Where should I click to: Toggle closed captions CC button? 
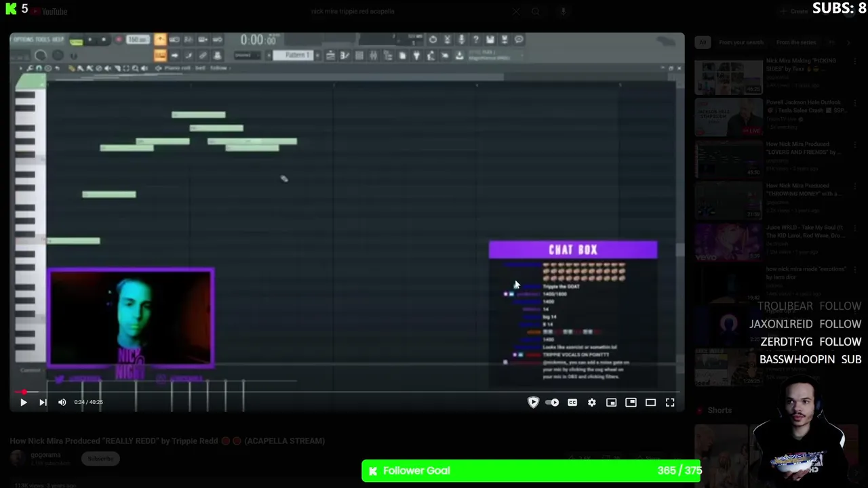coord(572,403)
